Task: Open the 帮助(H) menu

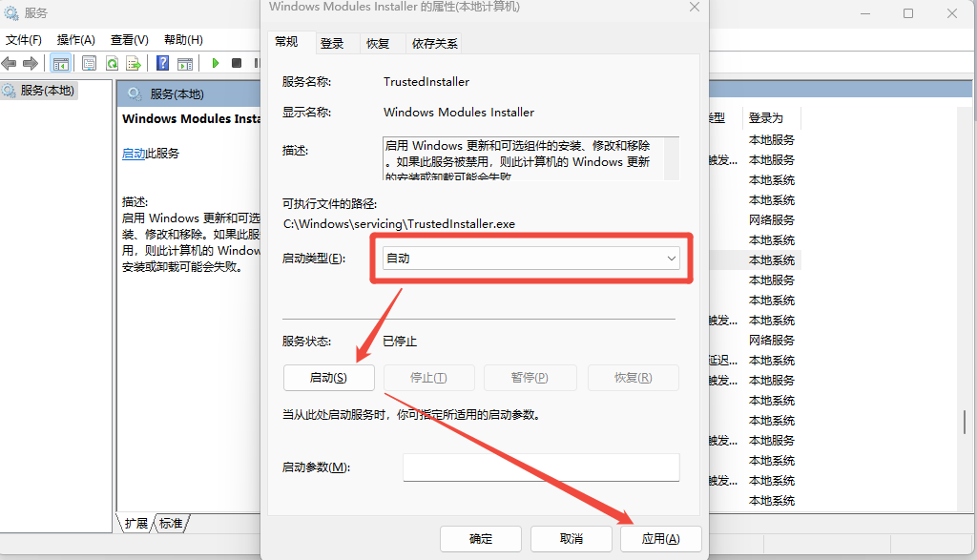Action: (x=183, y=40)
